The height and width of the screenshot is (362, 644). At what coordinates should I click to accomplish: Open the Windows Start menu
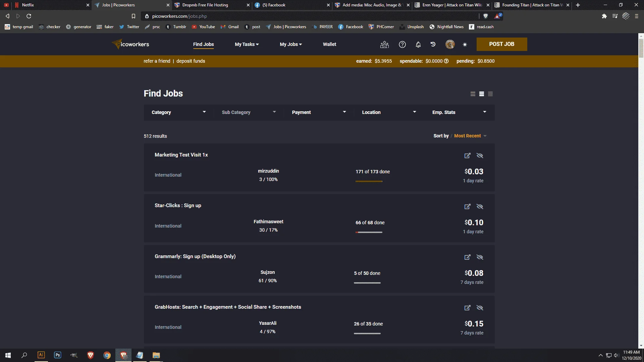[8, 355]
